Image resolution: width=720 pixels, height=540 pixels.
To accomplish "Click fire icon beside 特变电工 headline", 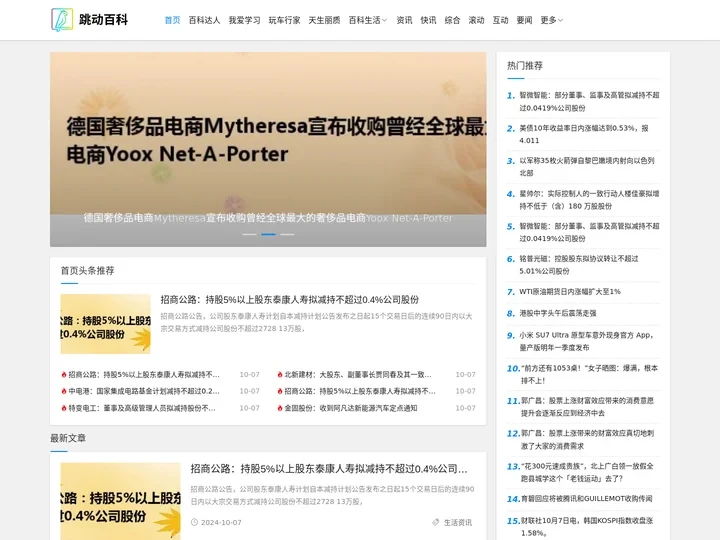I will point(64,408).
